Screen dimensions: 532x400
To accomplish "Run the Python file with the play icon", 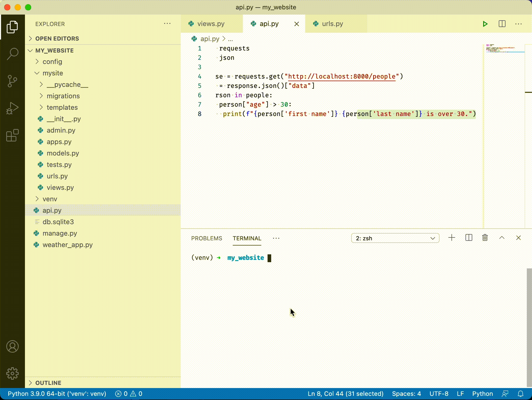I will [485, 24].
